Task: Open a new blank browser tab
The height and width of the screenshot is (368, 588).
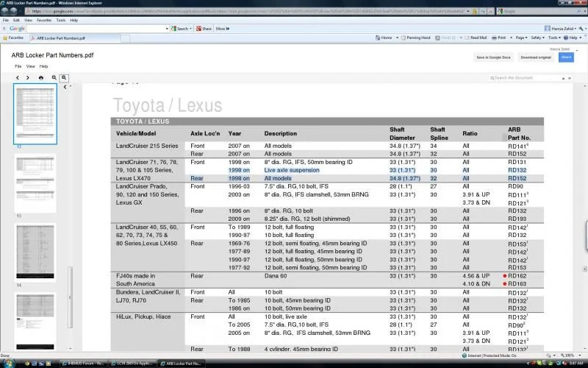Action: [126, 38]
